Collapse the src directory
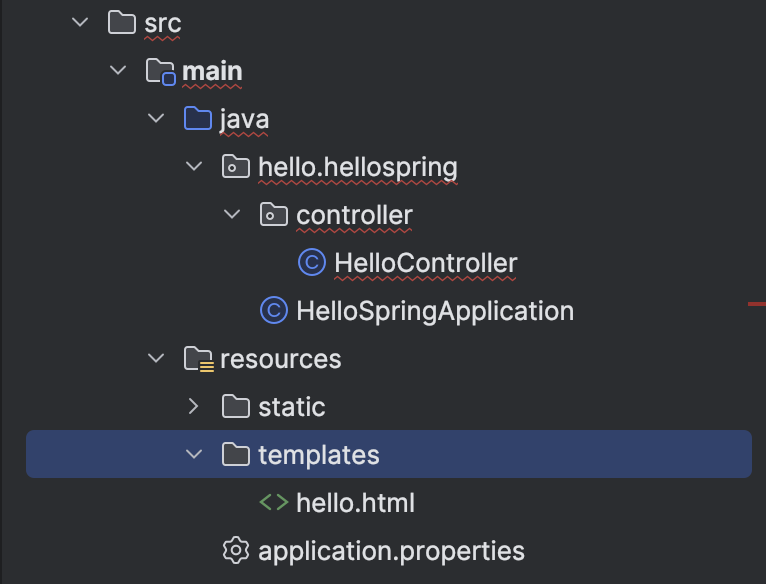Screen dimensions: 766x584 (80, 23)
